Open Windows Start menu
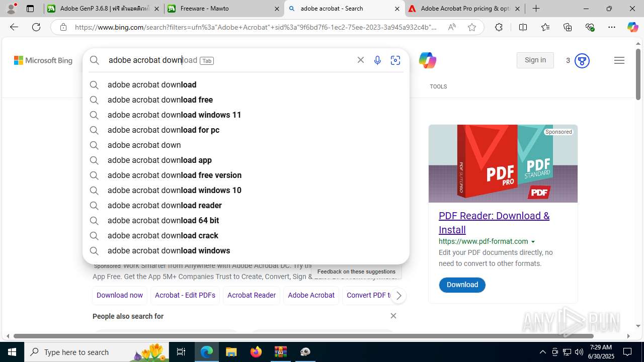Viewport: 644px width, 362px height. (x=12, y=352)
